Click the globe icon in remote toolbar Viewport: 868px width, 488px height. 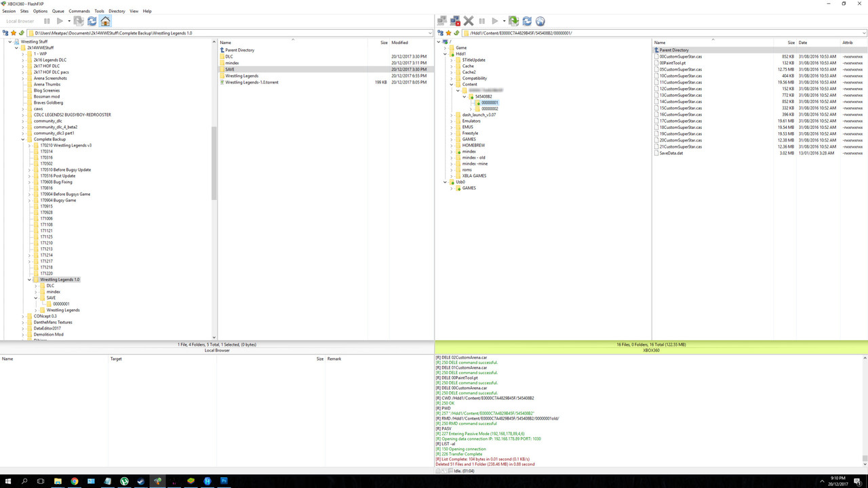click(x=540, y=21)
